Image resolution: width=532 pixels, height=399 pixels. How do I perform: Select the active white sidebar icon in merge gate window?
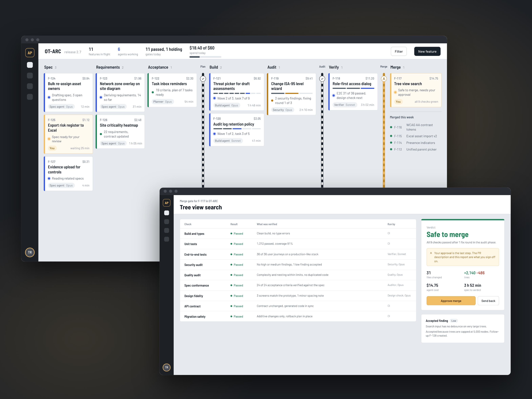(166, 213)
